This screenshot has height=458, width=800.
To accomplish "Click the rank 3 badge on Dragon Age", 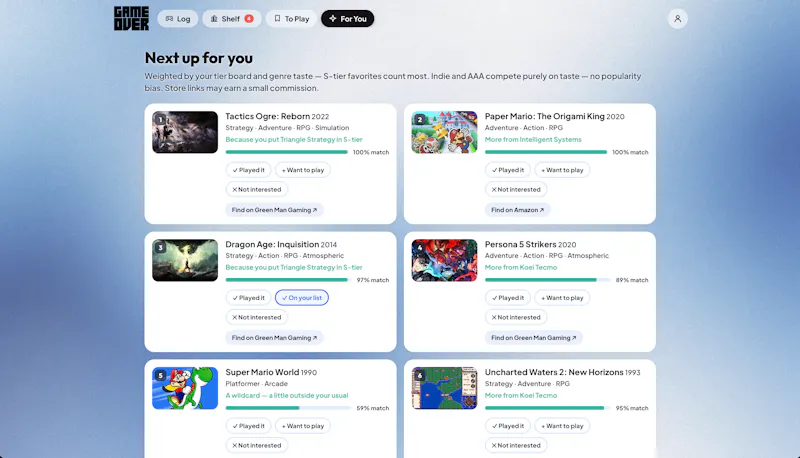I will (160, 248).
